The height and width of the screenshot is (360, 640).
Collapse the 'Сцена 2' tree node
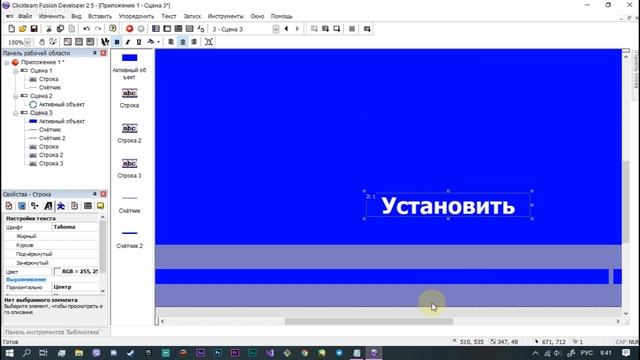16,96
